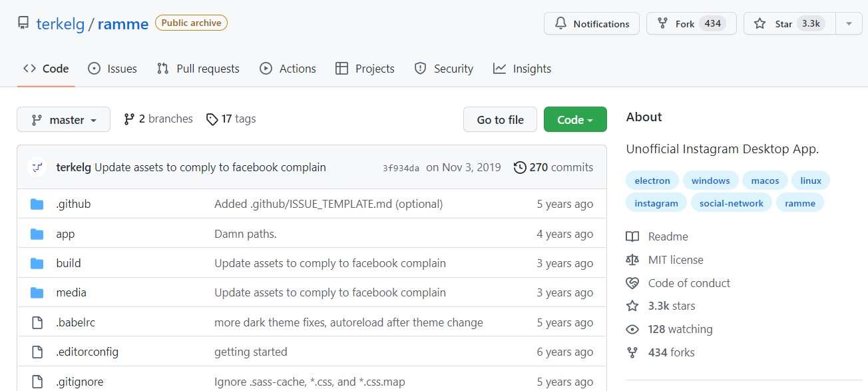Click the folder icon for media
This screenshot has height=391, width=868.
[37, 292]
